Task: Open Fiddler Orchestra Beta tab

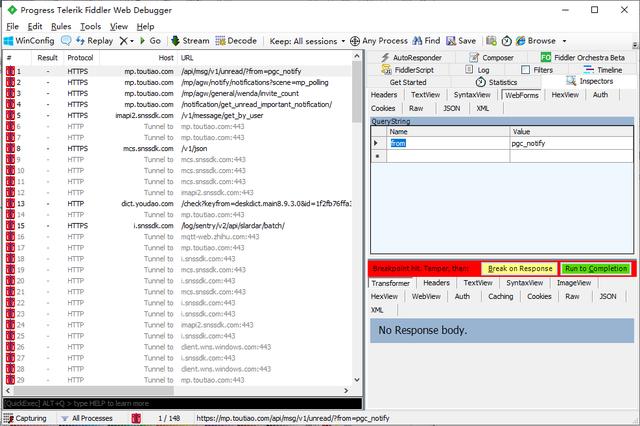Action: 582,58
